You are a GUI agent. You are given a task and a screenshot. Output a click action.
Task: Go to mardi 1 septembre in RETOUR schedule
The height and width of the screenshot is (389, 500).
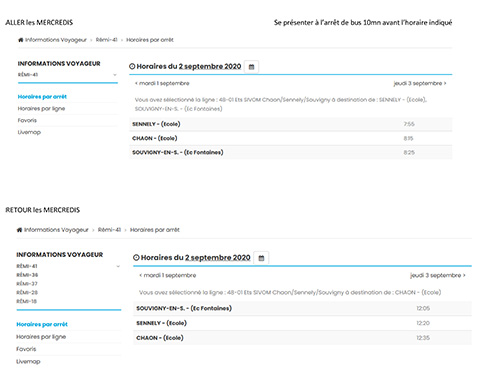click(168, 275)
